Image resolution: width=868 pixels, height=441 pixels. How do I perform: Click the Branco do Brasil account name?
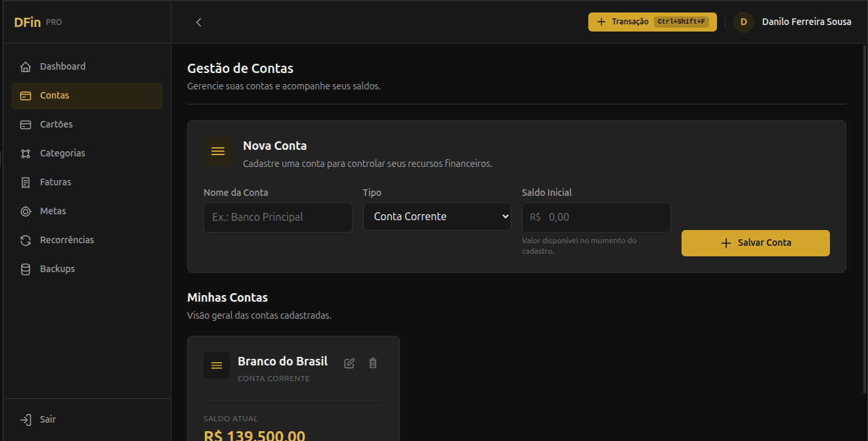click(282, 361)
